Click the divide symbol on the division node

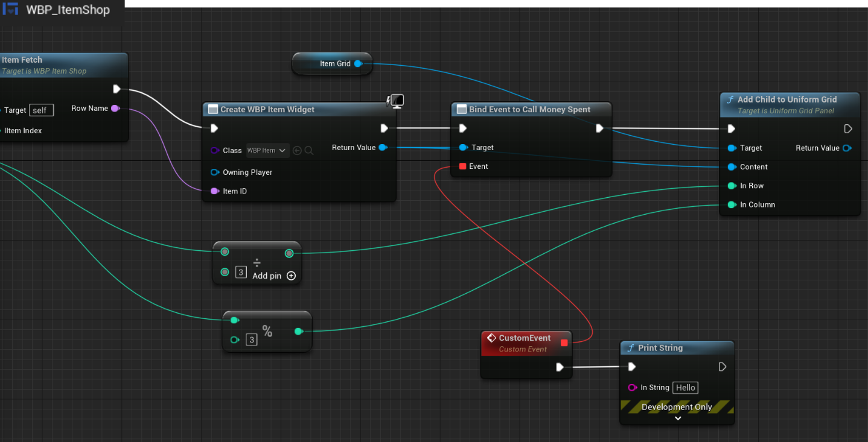click(257, 262)
